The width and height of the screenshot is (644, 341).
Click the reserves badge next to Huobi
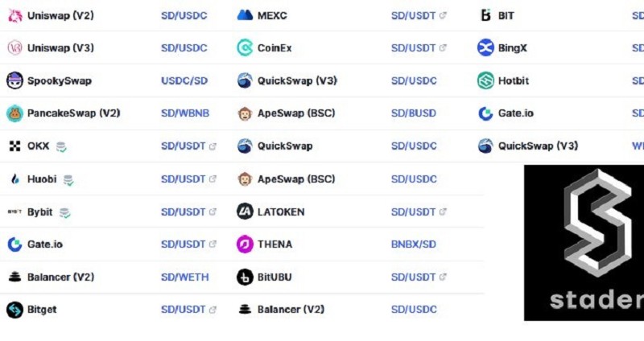68,179
